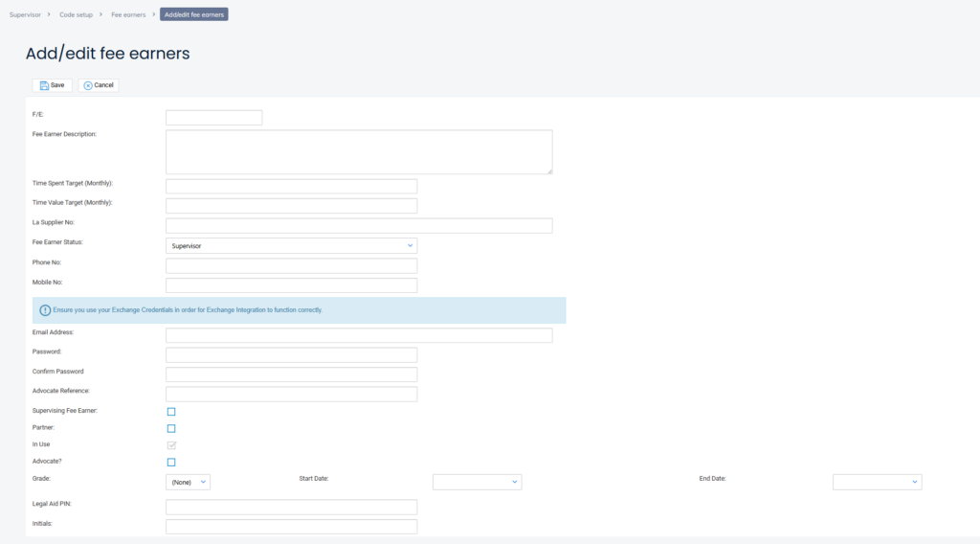980x544 pixels.
Task: Check the Advocate? checkbox
Action: [171, 463]
